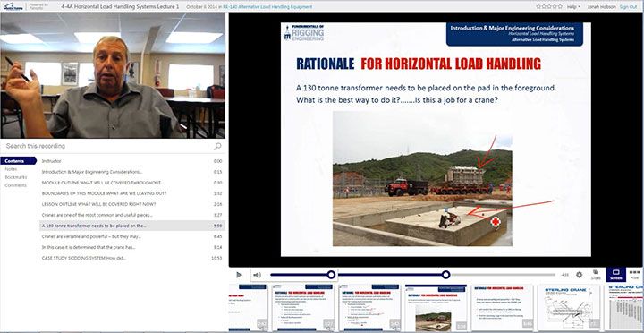Play the lecture video
The image size is (644, 333).
(x=239, y=275)
